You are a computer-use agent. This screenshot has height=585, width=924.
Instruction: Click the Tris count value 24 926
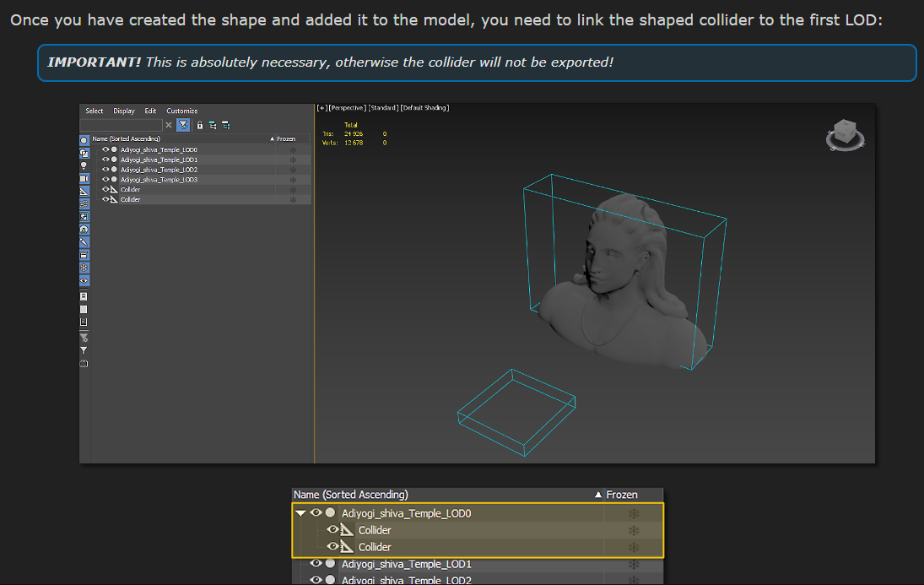coord(354,134)
